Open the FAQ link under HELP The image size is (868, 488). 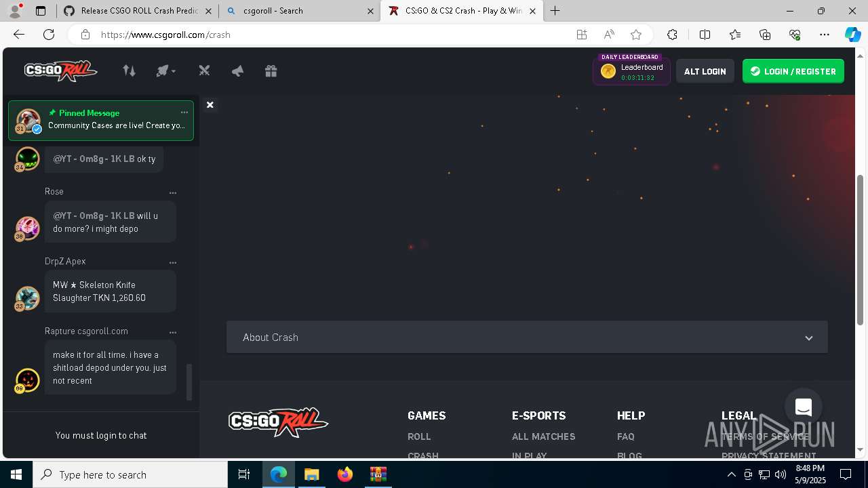tap(626, 436)
